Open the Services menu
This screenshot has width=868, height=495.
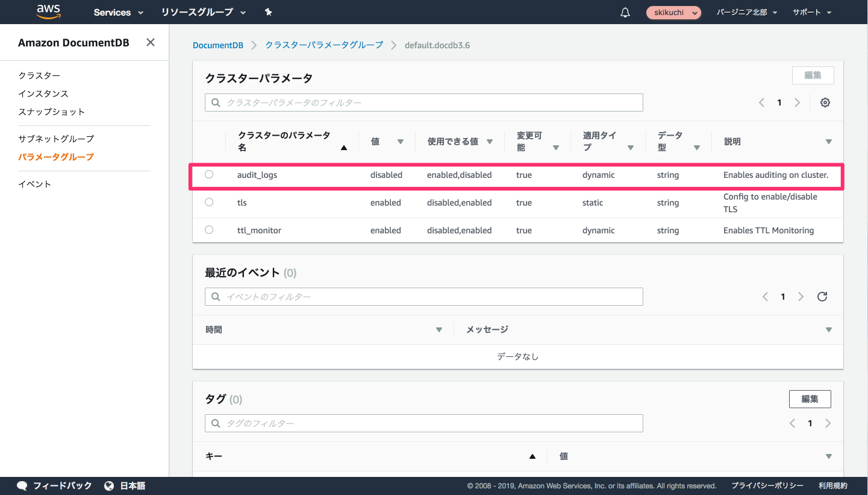[118, 12]
